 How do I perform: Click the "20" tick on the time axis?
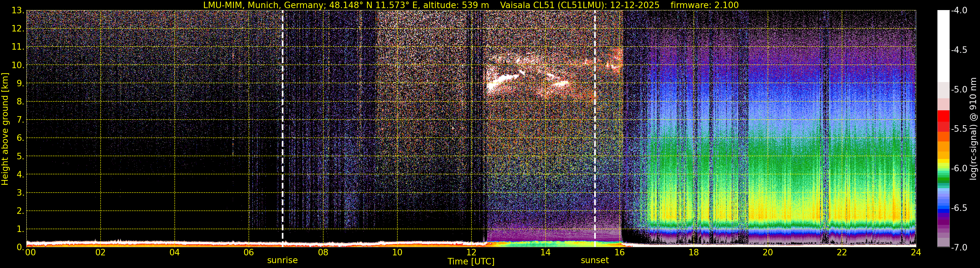point(768,252)
